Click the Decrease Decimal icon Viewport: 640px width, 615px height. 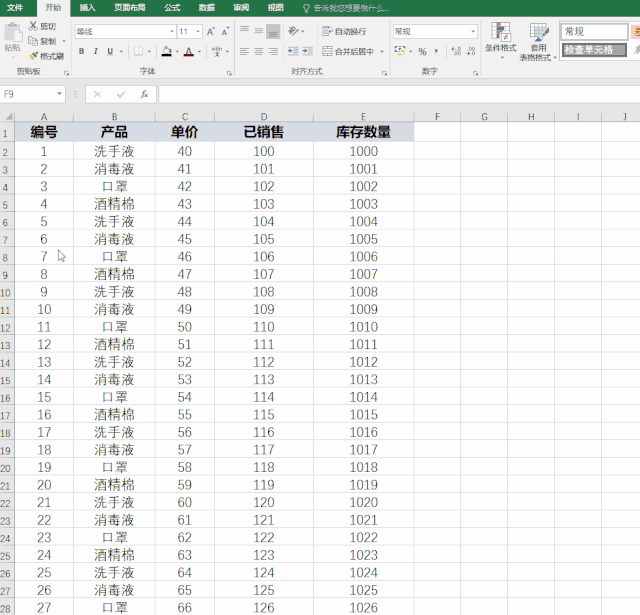(x=471, y=51)
